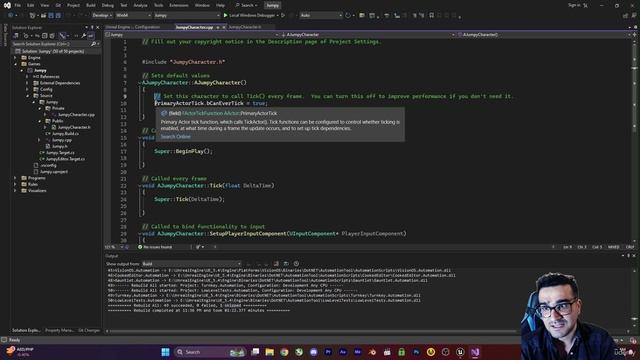Open the Extensions menu

tap(179, 5)
